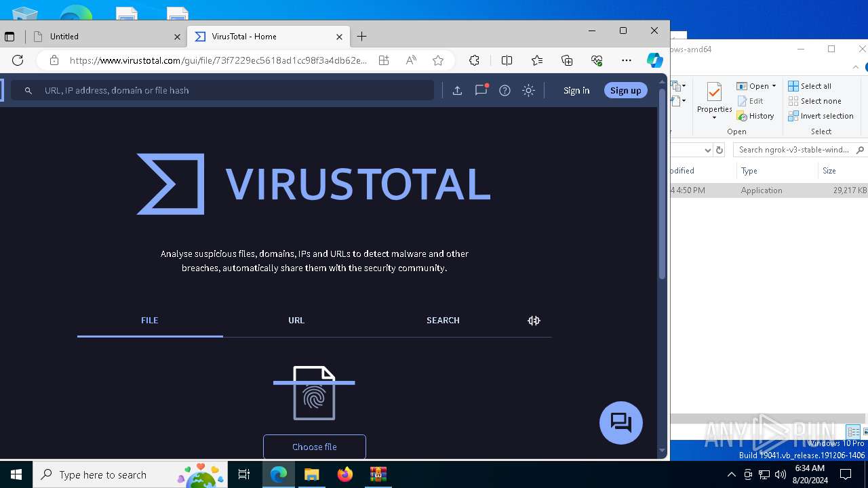Click the page vertical scrollbar thumb
868x488 pixels.
pyautogui.click(x=663, y=183)
